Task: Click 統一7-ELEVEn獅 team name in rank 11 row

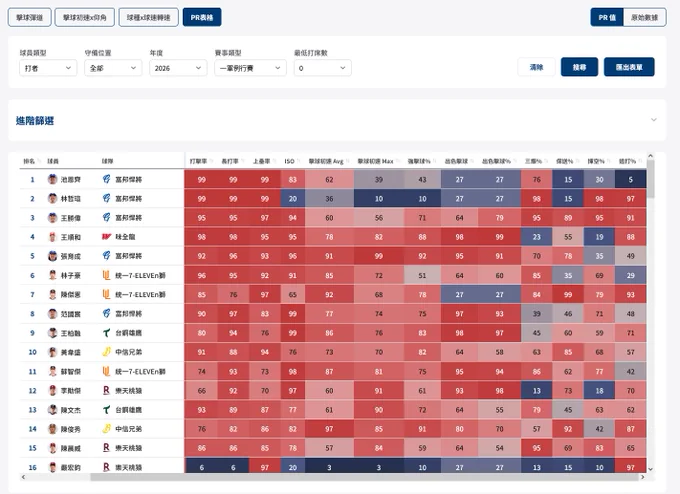Action: tap(141, 372)
